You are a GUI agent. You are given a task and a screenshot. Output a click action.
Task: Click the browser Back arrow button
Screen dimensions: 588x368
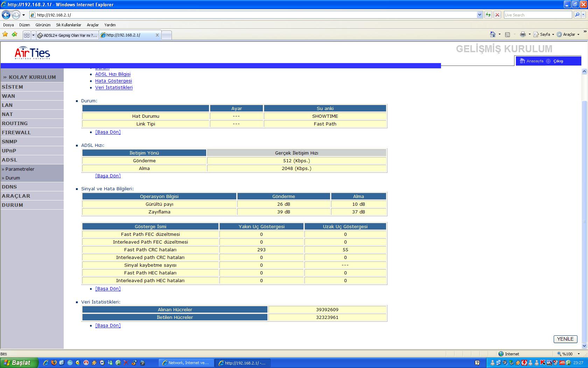point(6,15)
